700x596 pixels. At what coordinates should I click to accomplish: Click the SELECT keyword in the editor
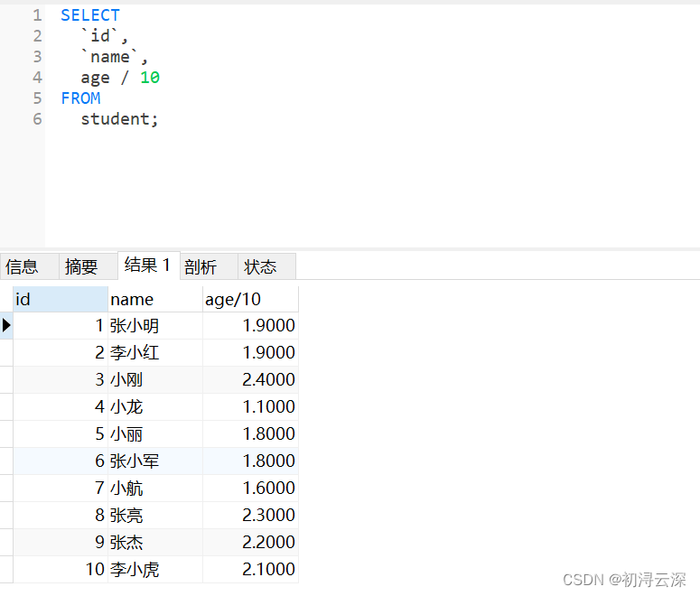[90, 15]
